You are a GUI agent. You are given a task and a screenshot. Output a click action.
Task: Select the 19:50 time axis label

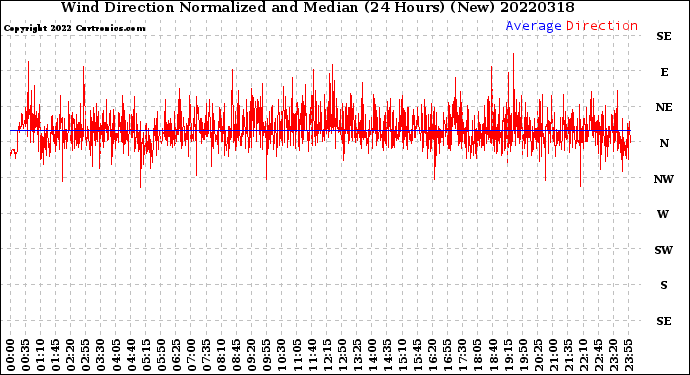pyautogui.click(x=523, y=355)
